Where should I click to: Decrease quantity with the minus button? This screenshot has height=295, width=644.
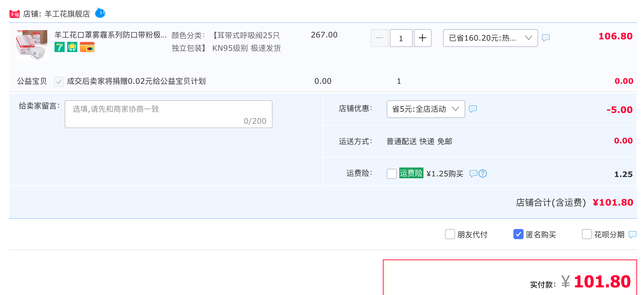[x=379, y=38]
